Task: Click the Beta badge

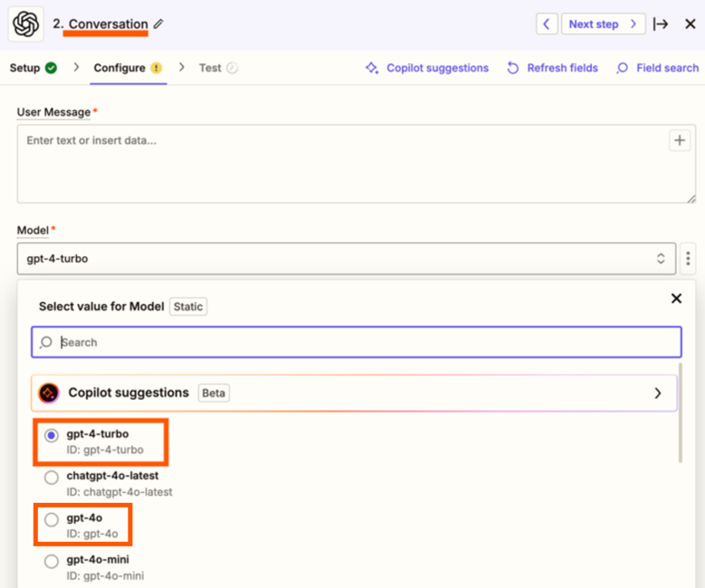Action: pyautogui.click(x=214, y=393)
